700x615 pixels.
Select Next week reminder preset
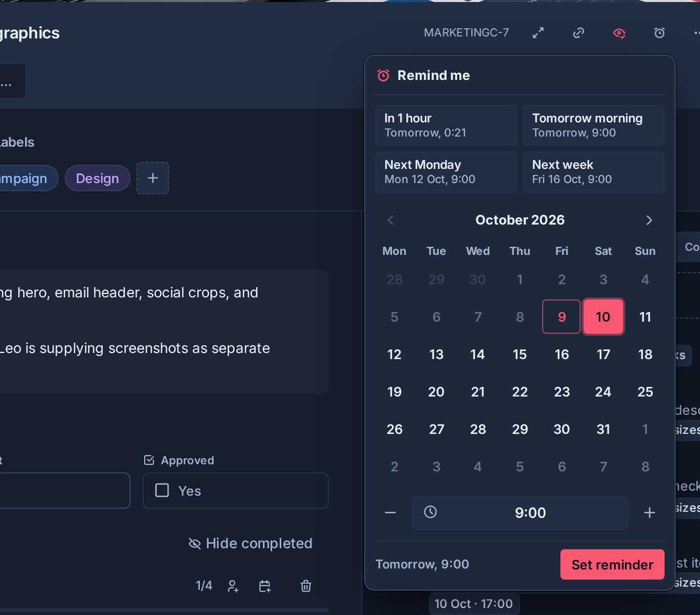click(594, 172)
